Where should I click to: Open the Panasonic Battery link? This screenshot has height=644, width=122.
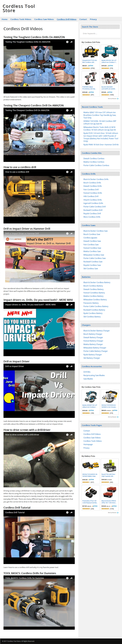coord(91,303)
